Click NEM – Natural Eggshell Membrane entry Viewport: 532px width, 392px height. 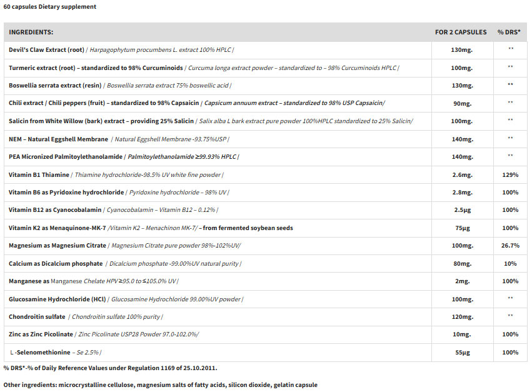[x=58, y=139]
